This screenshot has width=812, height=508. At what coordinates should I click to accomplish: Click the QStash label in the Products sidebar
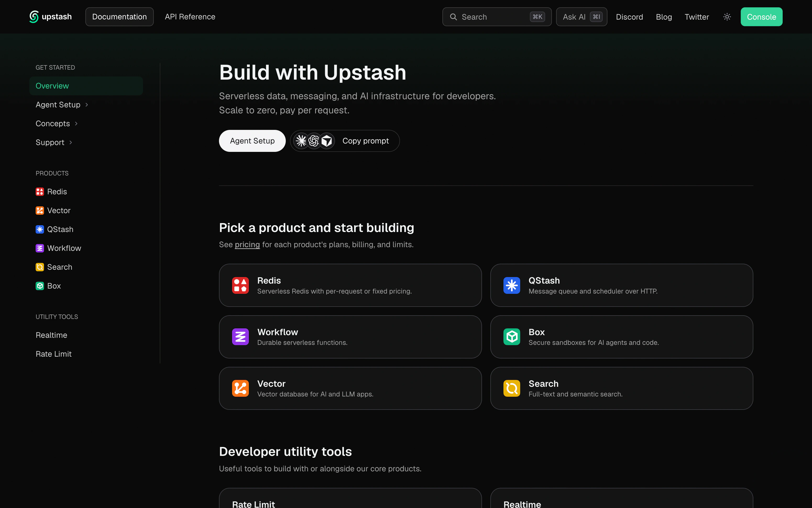(x=60, y=229)
